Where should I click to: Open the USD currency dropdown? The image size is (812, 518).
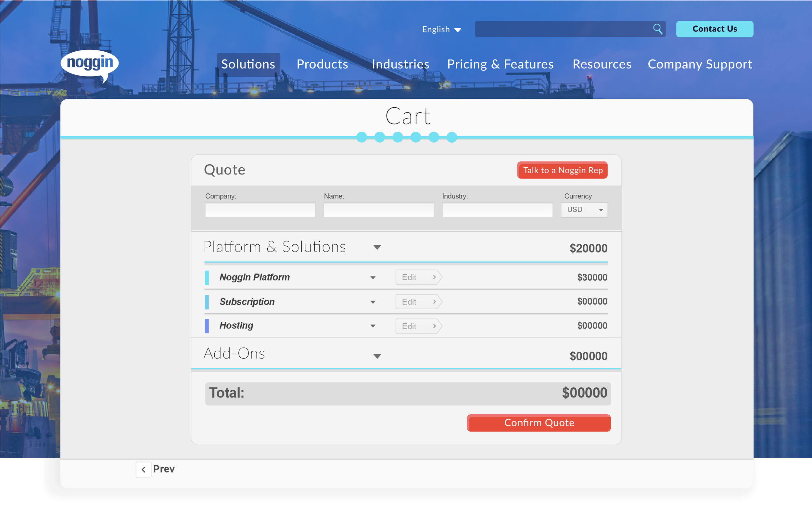click(584, 210)
